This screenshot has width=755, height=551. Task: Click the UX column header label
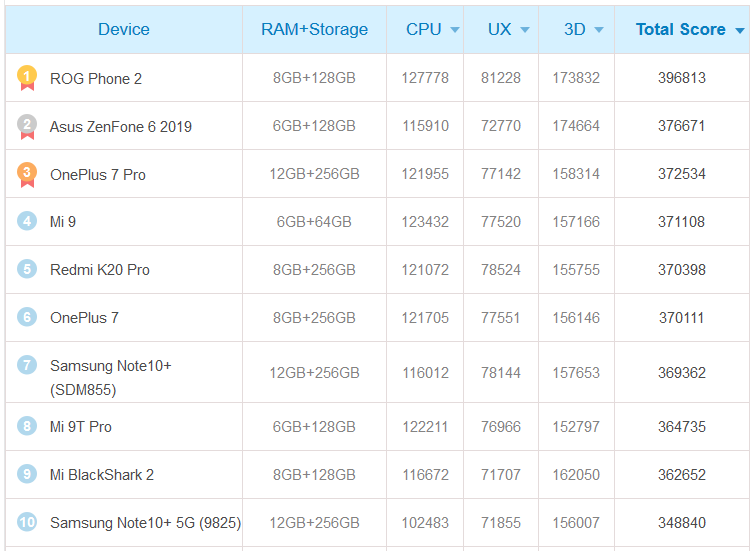pos(499,29)
